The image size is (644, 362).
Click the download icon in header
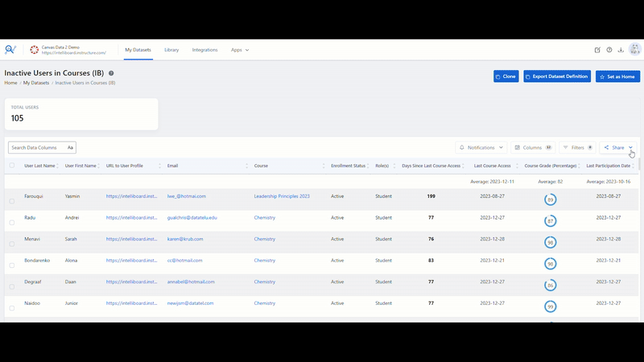[621, 50]
